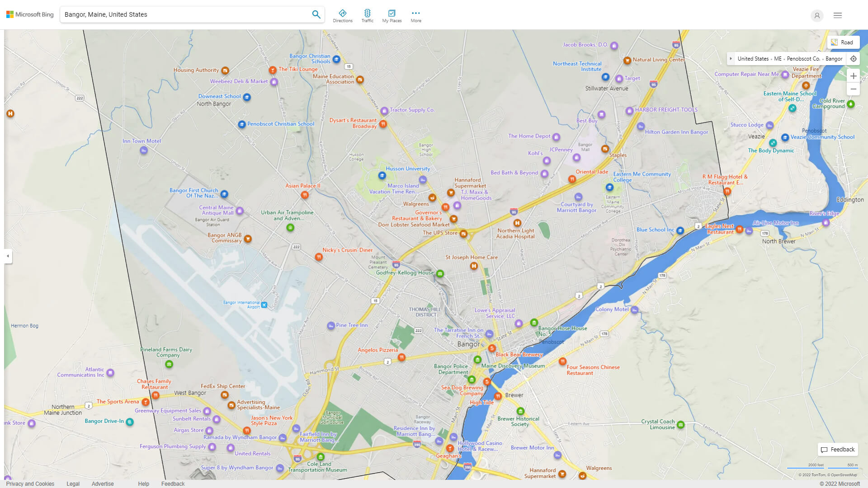The width and height of the screenshot is (868, 488).
Task: Open the hamburger menu
Action: [837, 15]
